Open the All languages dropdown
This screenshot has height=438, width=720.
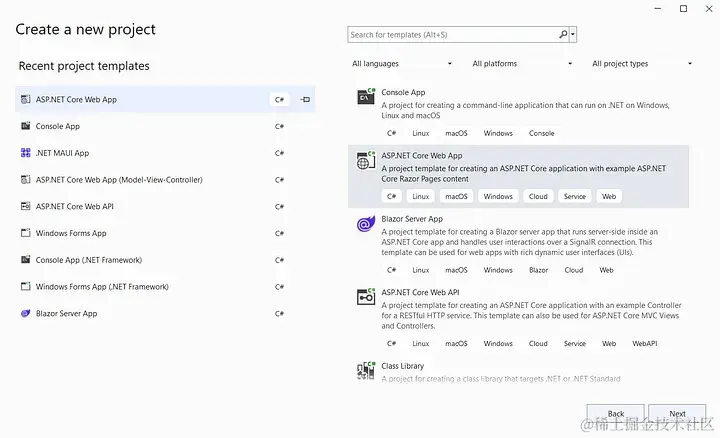pyautogui.click(x=402, y=63)
